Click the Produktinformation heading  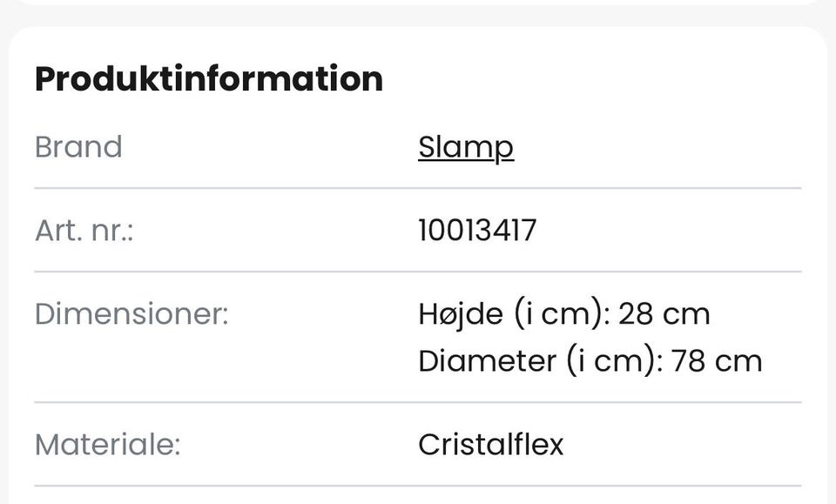(x=208, y=79)
